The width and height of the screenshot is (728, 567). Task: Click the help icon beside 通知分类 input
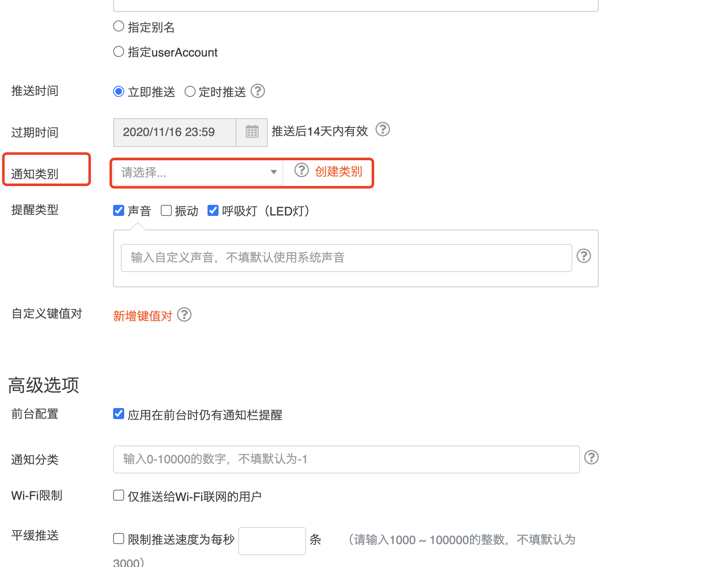coord(591,458)
